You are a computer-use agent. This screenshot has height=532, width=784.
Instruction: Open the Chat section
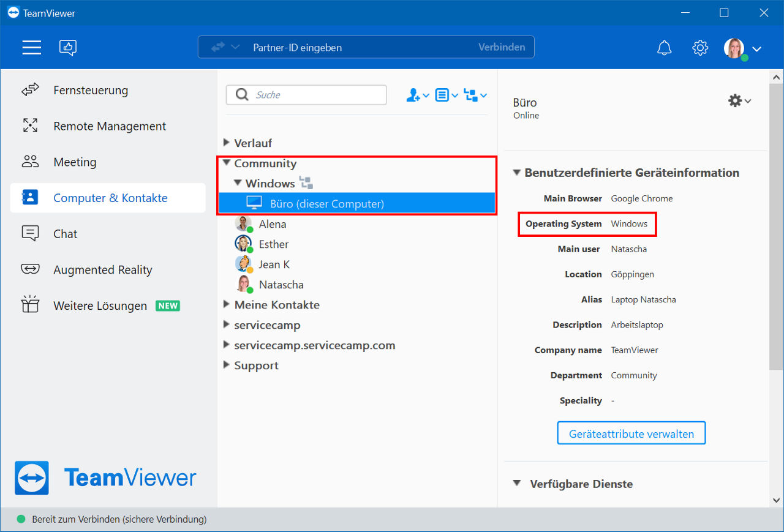point(108,234)
